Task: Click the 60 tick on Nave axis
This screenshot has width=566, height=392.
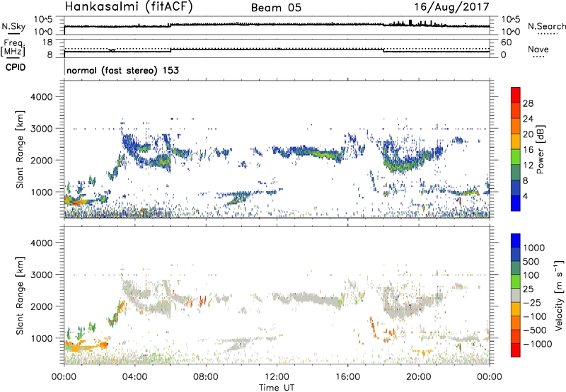Action: (x=506, y=42)
